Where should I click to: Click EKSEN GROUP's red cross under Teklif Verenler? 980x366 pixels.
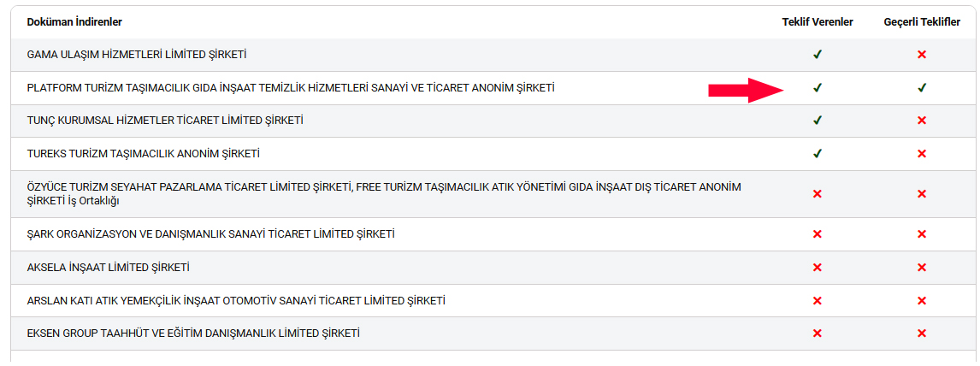click(818, 334)
